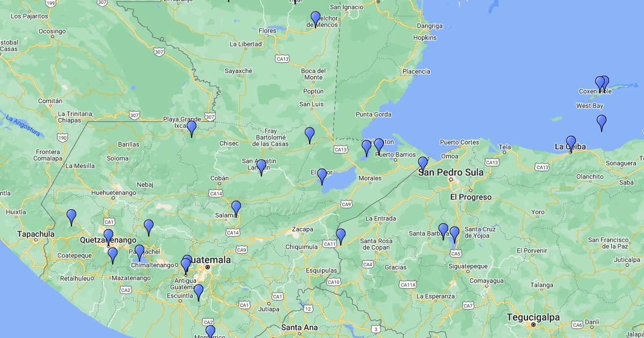Click the Hopkins label

(425, 38)
